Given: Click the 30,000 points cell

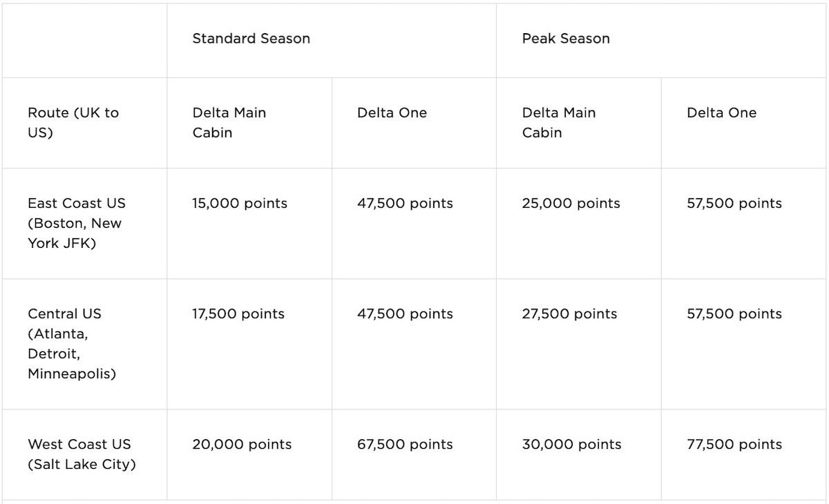Looking at the screenshot, I should [572, 445].
